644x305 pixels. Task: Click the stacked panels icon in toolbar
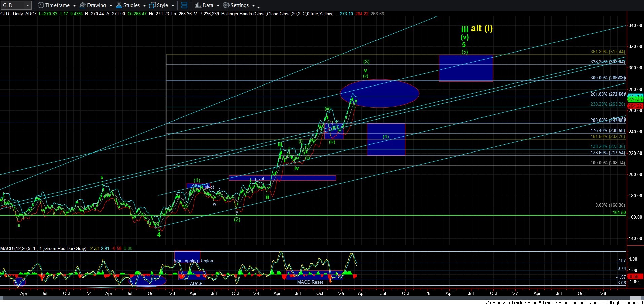[184, 5]
